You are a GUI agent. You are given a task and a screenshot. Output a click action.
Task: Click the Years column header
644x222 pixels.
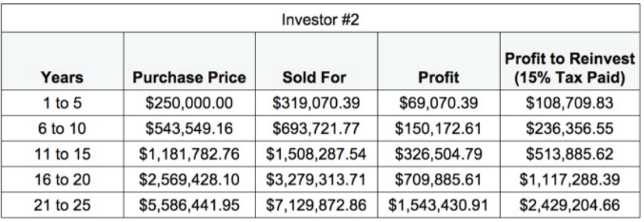pos(62,61)
